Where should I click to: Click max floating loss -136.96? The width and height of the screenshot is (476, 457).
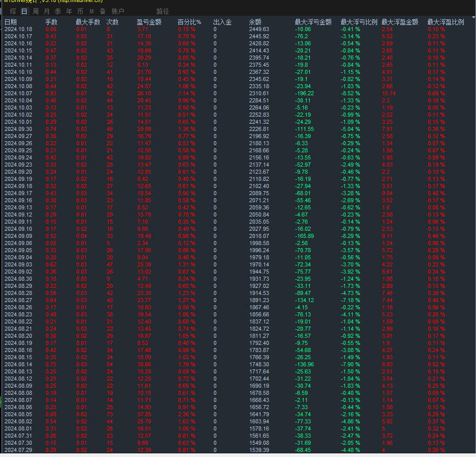tap(304, 364)
